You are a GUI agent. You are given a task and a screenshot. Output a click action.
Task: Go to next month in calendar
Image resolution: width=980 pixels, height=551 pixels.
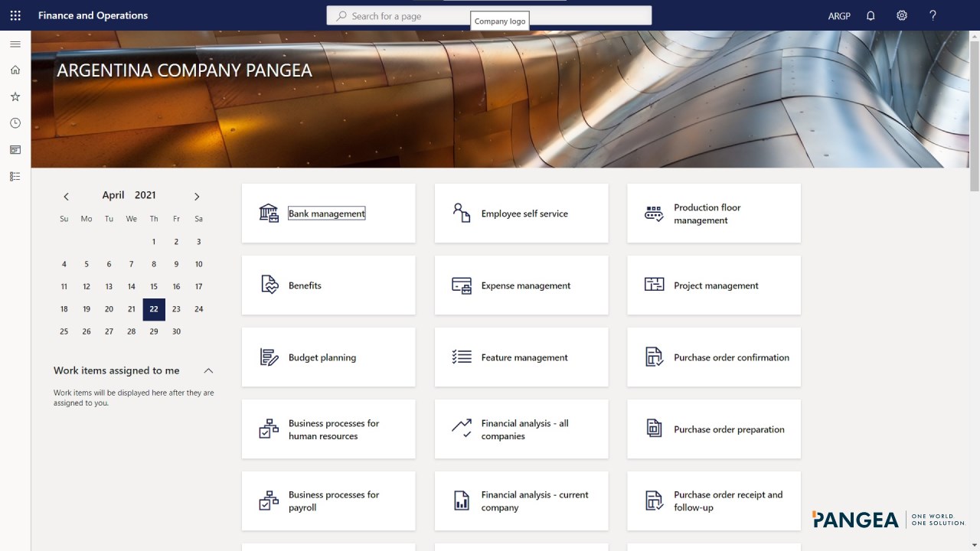click(x=197, y=197)
